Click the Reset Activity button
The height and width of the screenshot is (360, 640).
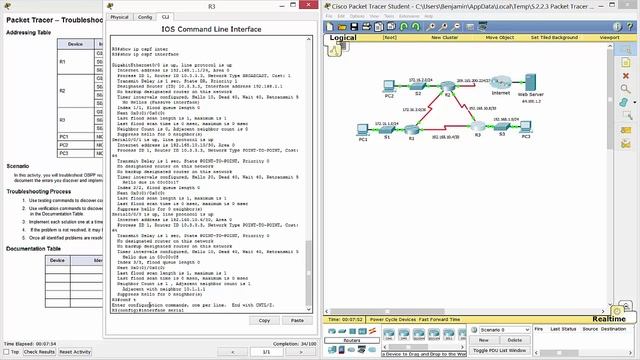[75, 352]
